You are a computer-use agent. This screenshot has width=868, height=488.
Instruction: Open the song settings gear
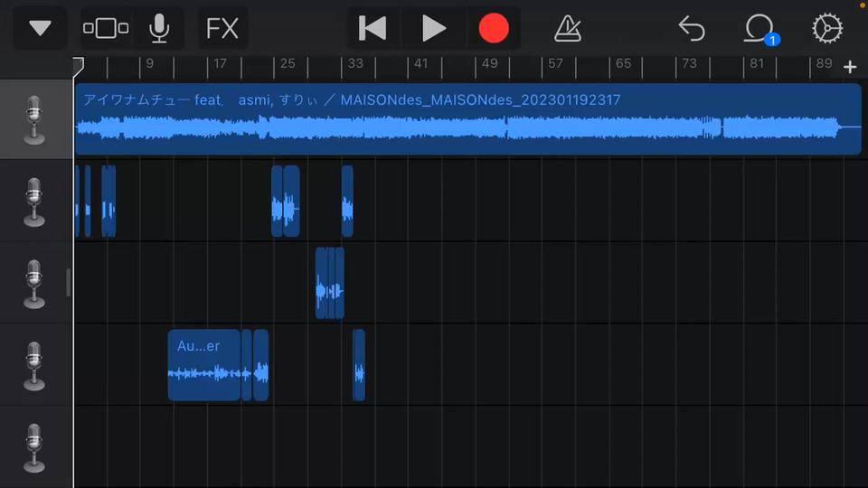pos(827,28)
